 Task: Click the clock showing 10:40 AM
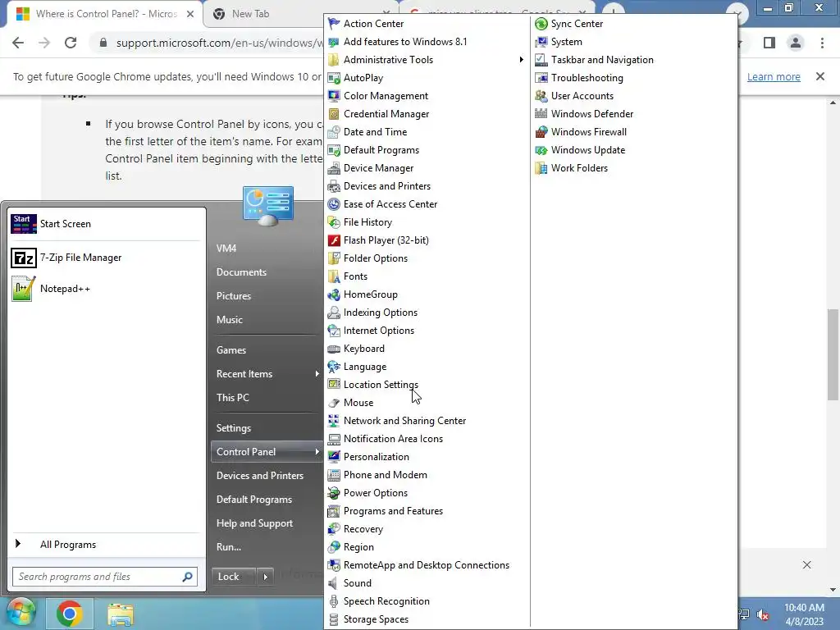click(x=804, y=608)
